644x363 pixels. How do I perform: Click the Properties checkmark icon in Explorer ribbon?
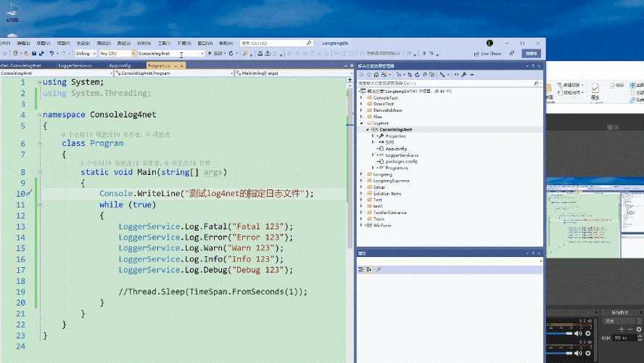(595, 88)
